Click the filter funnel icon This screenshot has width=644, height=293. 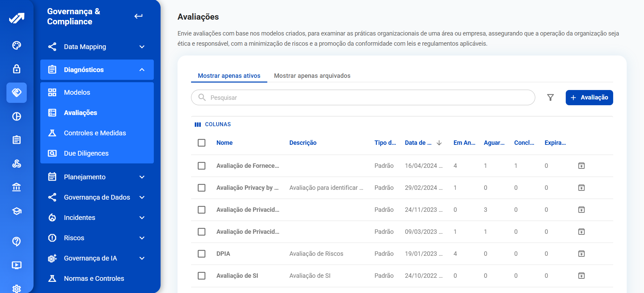tap(550, 97)
